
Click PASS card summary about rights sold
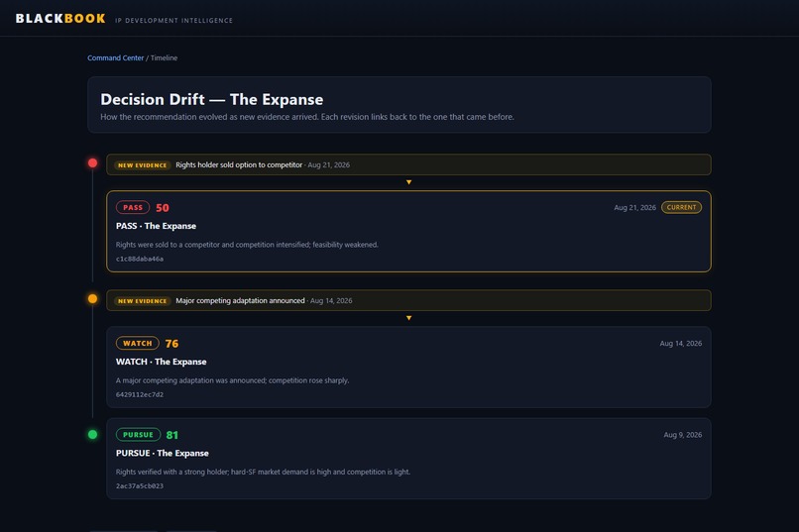click(x=247, y=245)
